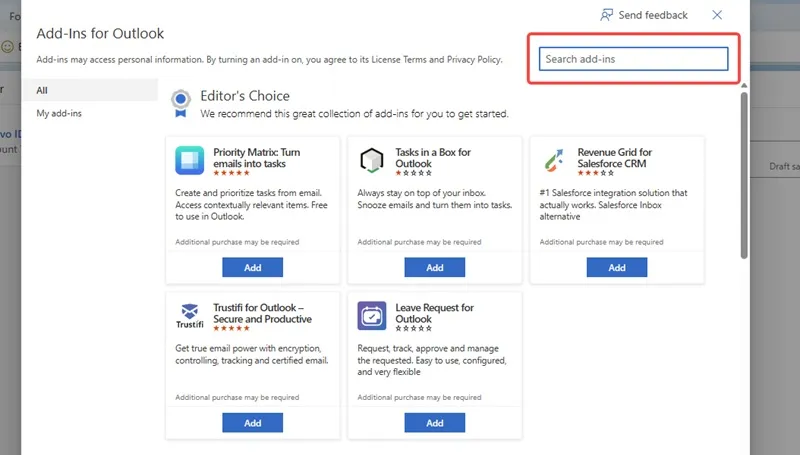The height and width of the screenshot is (455, 800).
Task: Click '#1 Salesforce integration solution' description
Action: (x=613, y=205)
